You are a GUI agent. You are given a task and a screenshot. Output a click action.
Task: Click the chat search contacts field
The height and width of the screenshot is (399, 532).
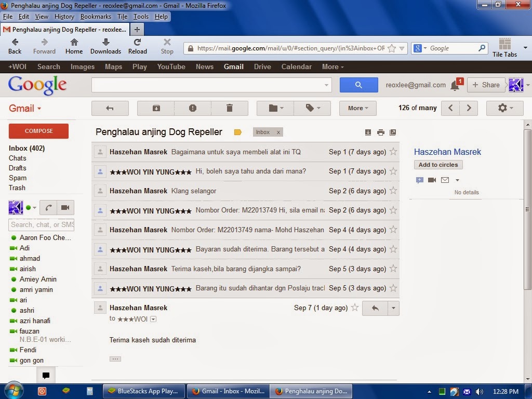(41, 224)
